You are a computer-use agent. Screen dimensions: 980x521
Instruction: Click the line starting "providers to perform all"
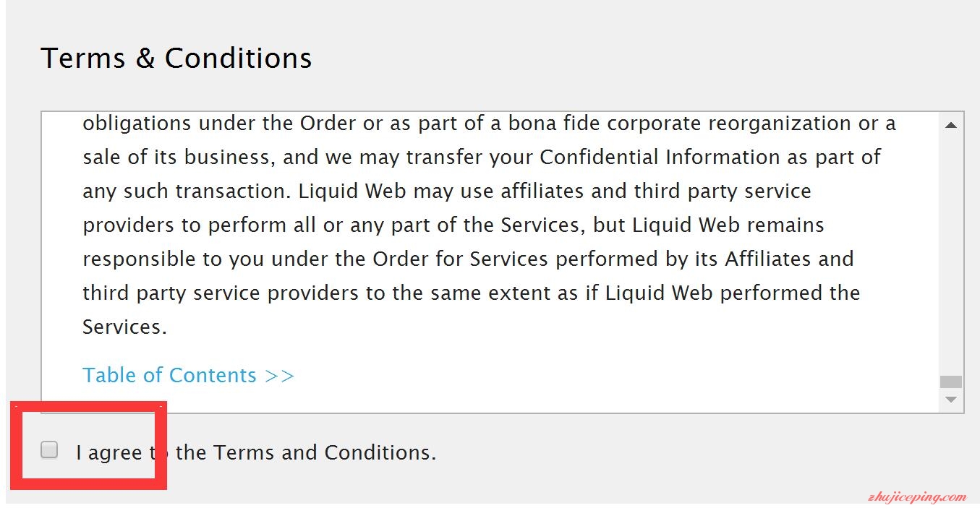(x=453, y=225)
